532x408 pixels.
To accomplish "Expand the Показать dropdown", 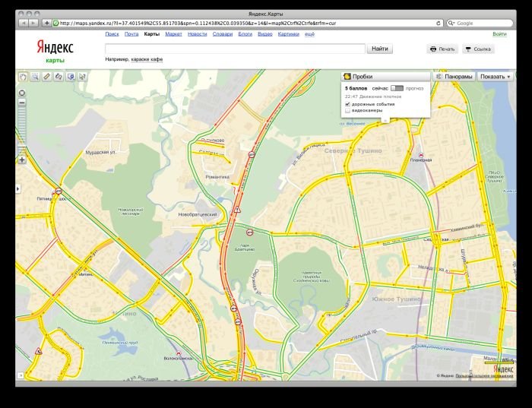I will click(496, 76).
